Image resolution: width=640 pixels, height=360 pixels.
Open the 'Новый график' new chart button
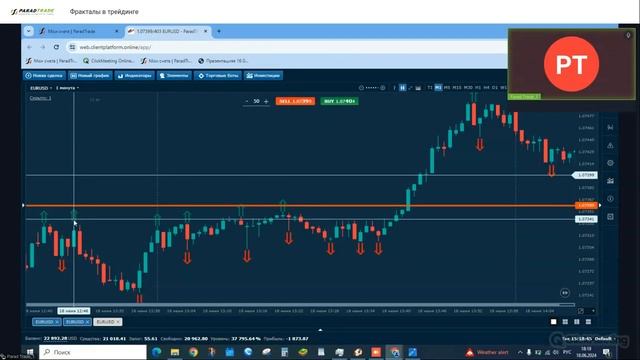[90, 76]
